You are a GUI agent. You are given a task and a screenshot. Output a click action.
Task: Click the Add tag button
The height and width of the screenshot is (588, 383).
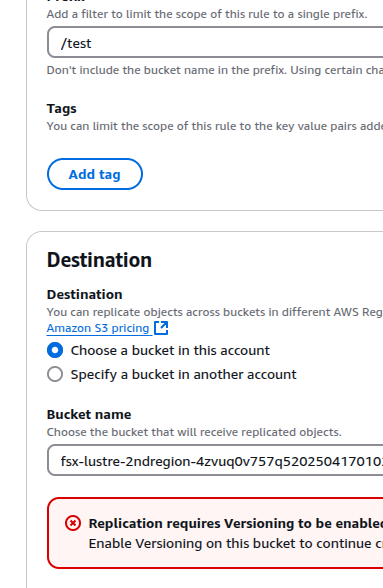pos(95,174)
